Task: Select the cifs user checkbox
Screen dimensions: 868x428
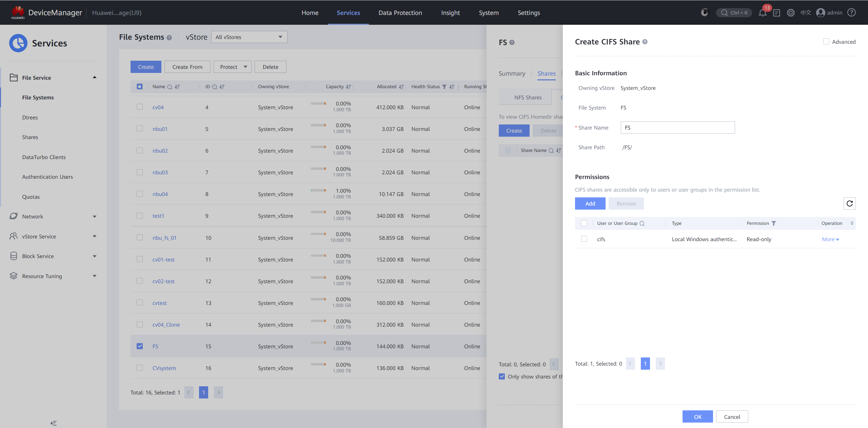Action: point(584,239)
